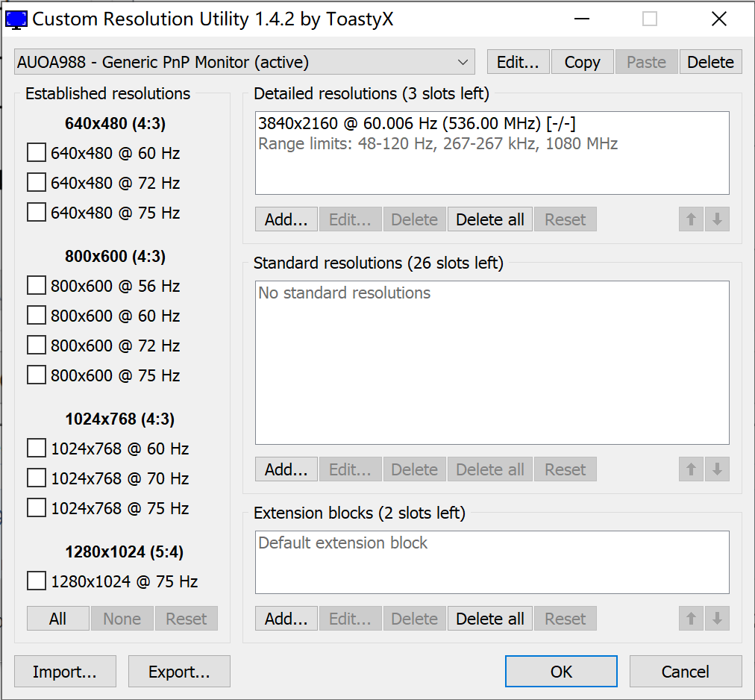Add a new detailed resolution
755x700 pixels.
(286, 219)
